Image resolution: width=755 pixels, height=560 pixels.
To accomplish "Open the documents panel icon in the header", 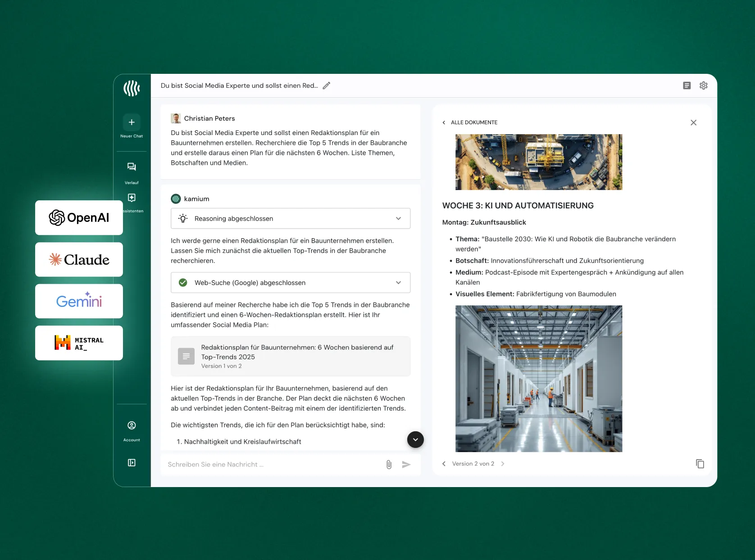I will pyautogui.click(x=687, y=86).
